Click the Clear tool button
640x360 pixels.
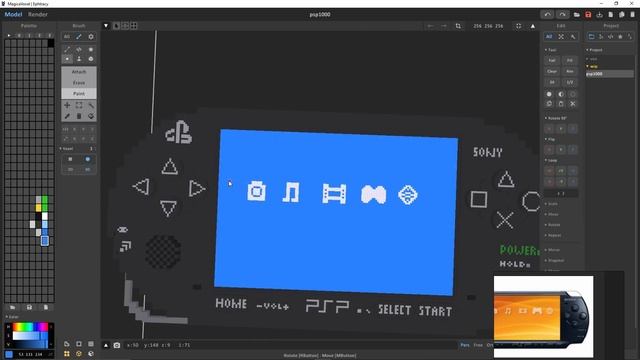(552, 71)
